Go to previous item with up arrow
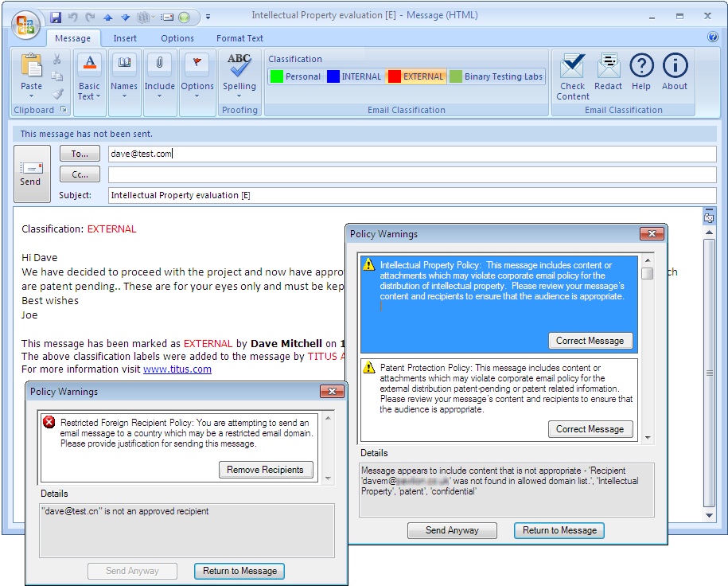 pos(107,18)
